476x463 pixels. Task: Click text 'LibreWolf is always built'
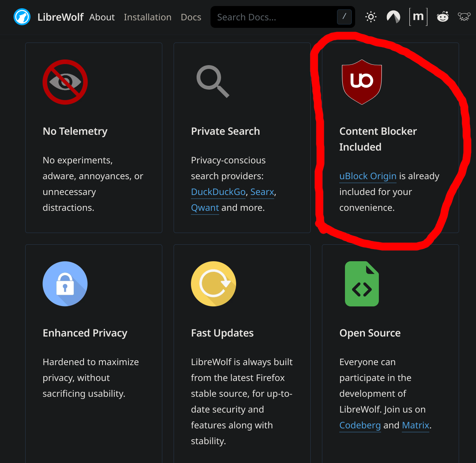[242, 362]
